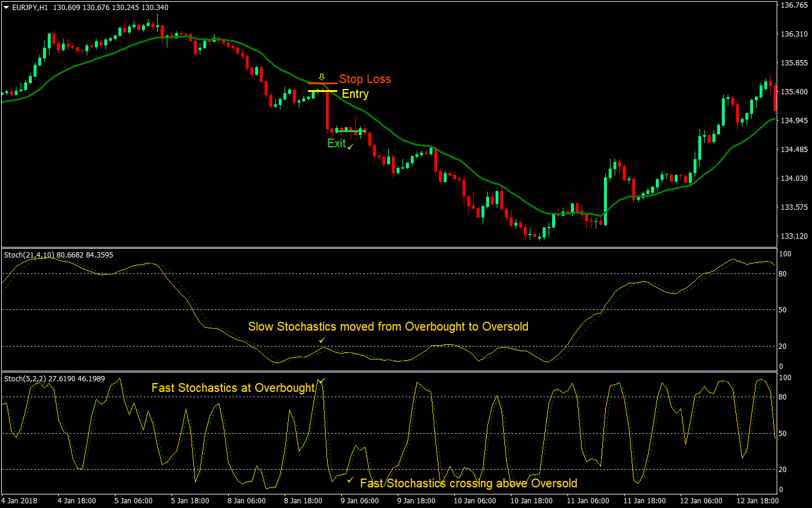
Task: Select the red Stop Loss level line
Action: pyautogui.click(x=318, y=83)
